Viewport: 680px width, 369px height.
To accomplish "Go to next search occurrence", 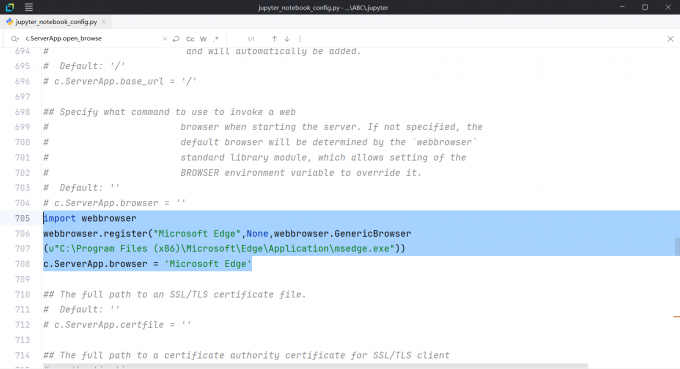I will click(x=287, y=39).
